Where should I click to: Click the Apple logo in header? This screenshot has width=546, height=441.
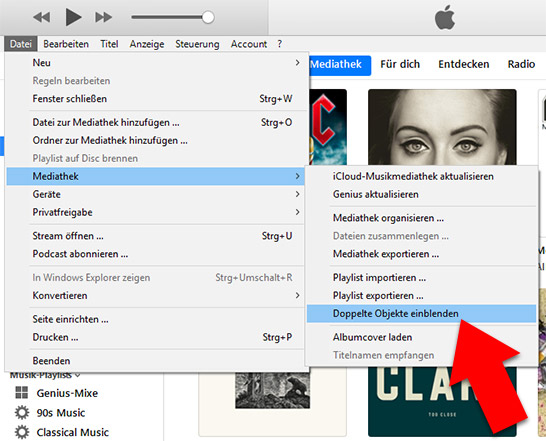pos(445,17)
